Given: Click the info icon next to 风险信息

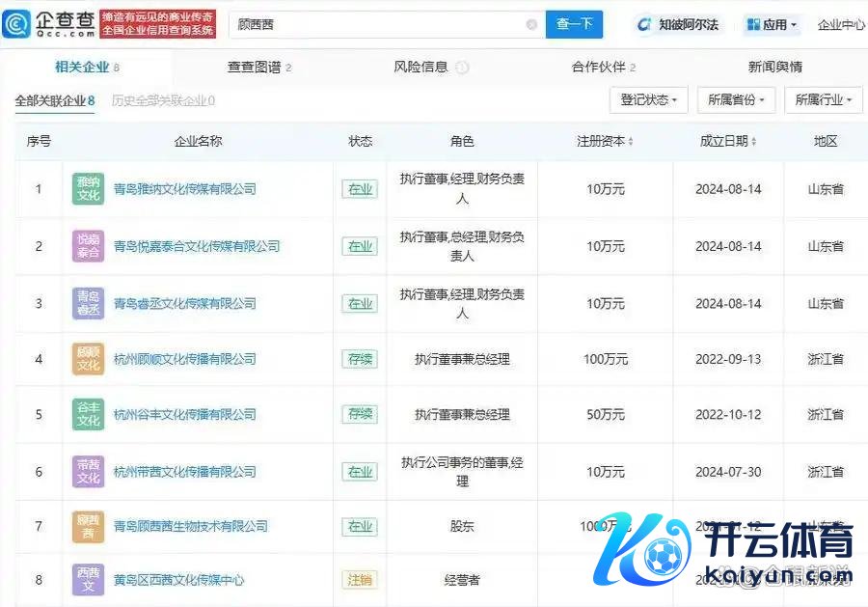Looking at the screenshot, I should tap(462, 68).
